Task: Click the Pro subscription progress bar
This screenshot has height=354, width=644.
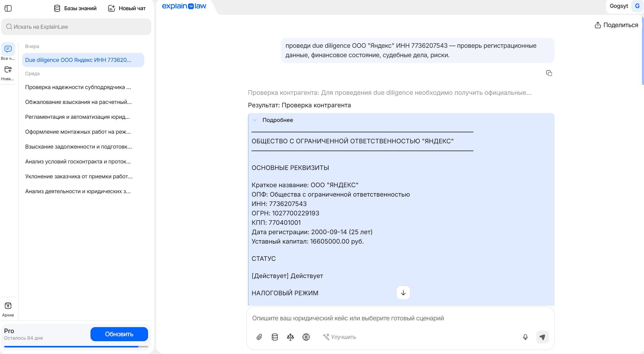Action: [76, 347]
